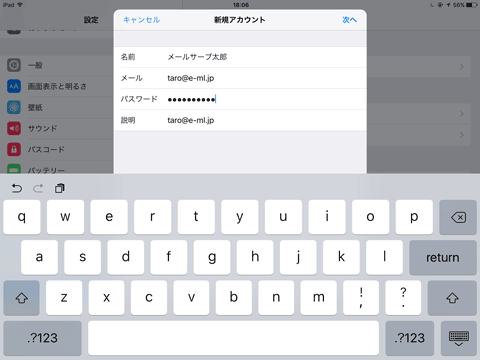Image resolution: width=480 pixels, height=360 pixels.
Task: Tap the space bar
Action: click(x=233, y=338)
